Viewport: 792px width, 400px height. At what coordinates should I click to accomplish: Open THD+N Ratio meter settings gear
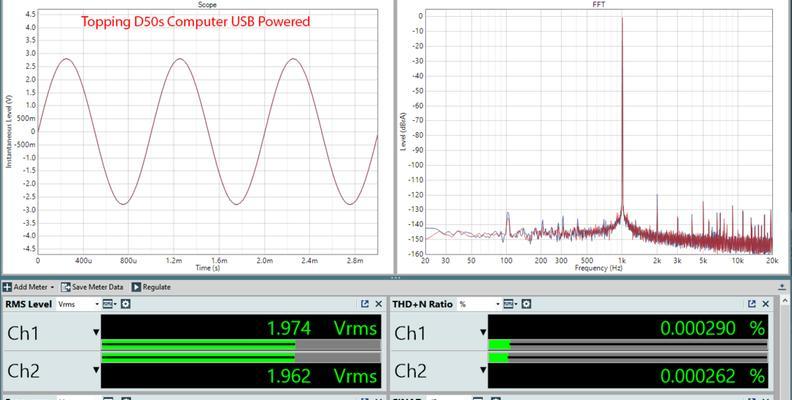coord(526,304)
